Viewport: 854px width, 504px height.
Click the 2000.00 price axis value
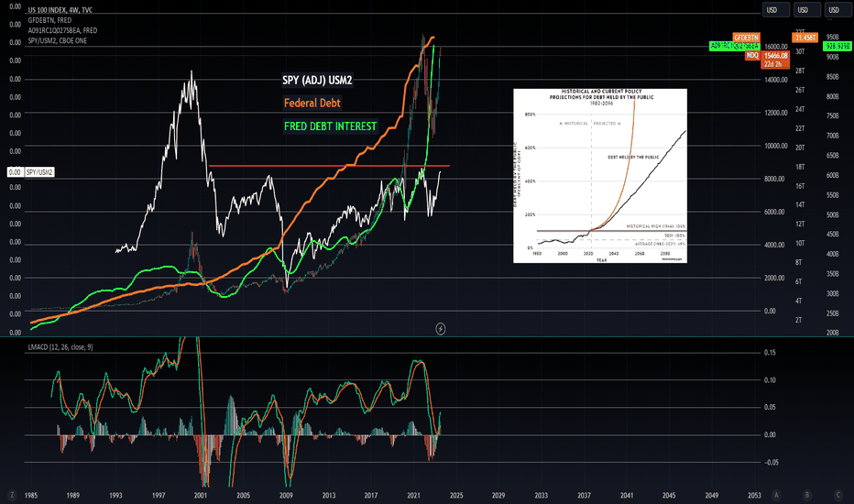point(774,278)
